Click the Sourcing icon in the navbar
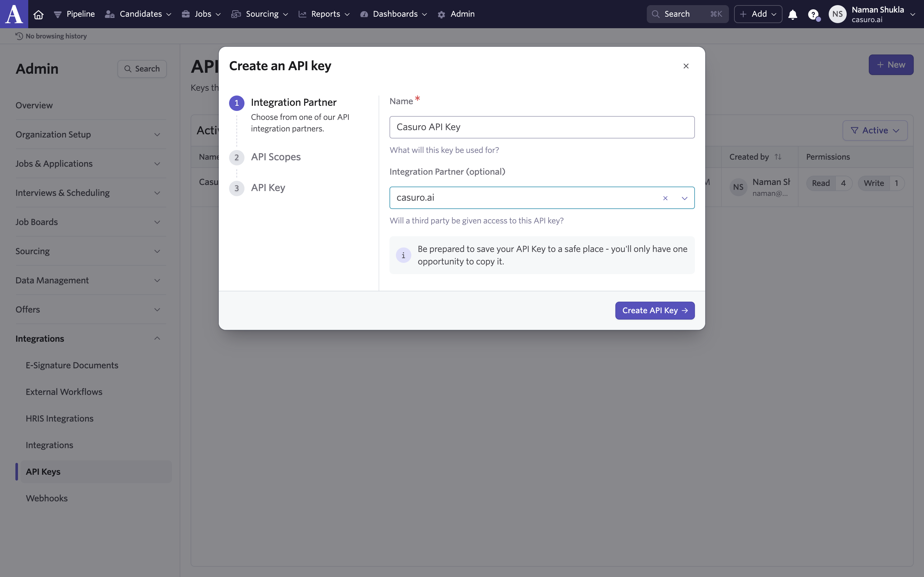924x577 pixels. [236, 14]
